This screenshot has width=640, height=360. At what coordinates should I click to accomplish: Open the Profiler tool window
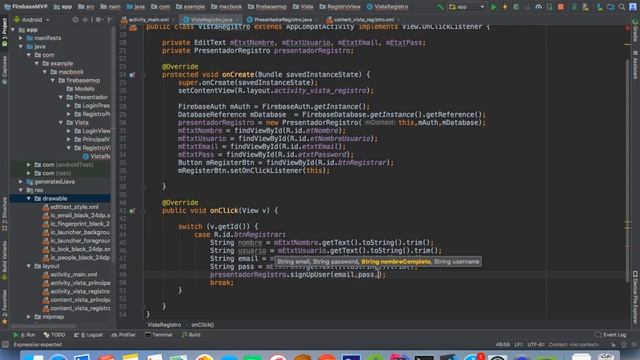[123, 335]
